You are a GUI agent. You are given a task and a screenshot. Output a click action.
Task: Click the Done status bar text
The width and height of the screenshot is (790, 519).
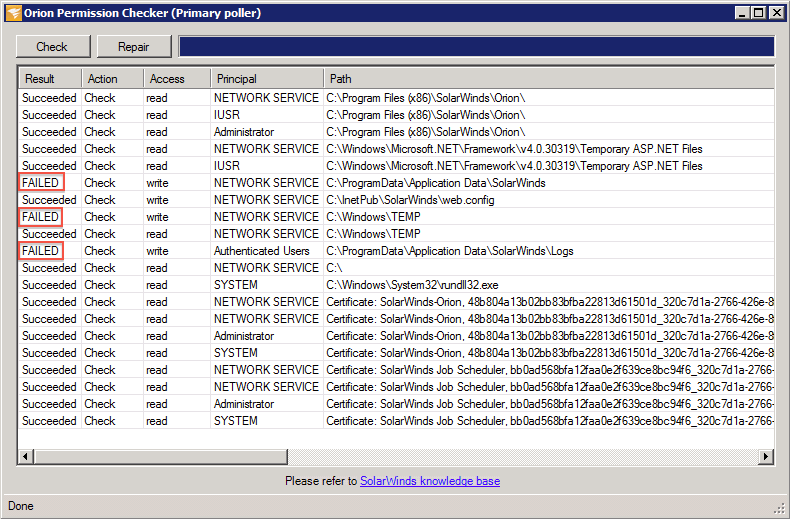click(21, 506)
